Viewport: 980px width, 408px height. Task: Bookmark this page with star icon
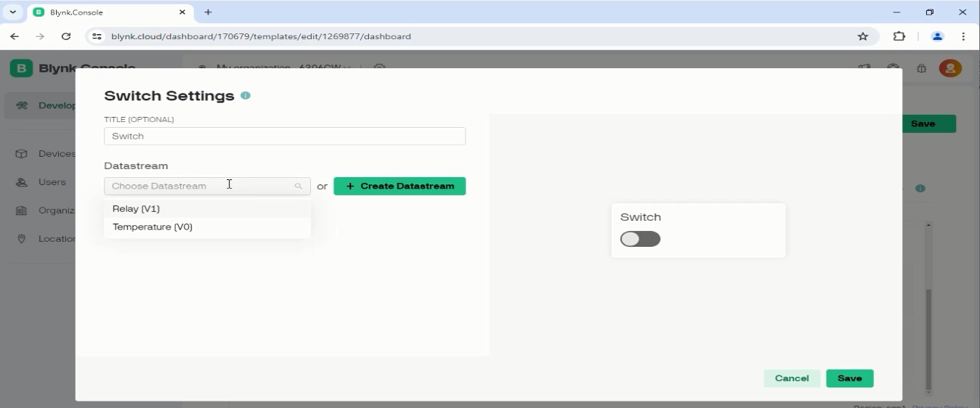[x=863, y=36]
